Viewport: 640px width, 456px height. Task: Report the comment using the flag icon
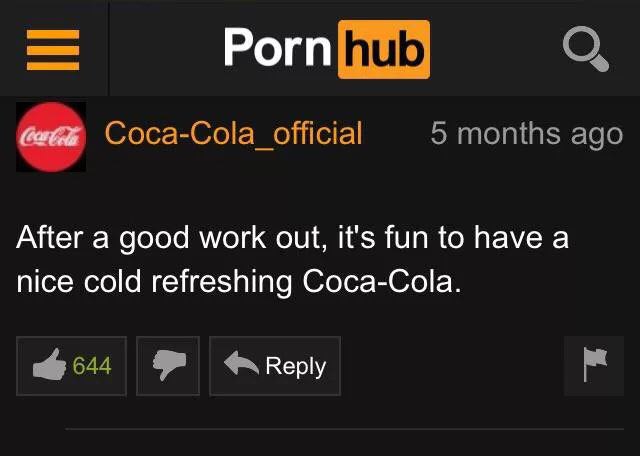coord(595,365)
